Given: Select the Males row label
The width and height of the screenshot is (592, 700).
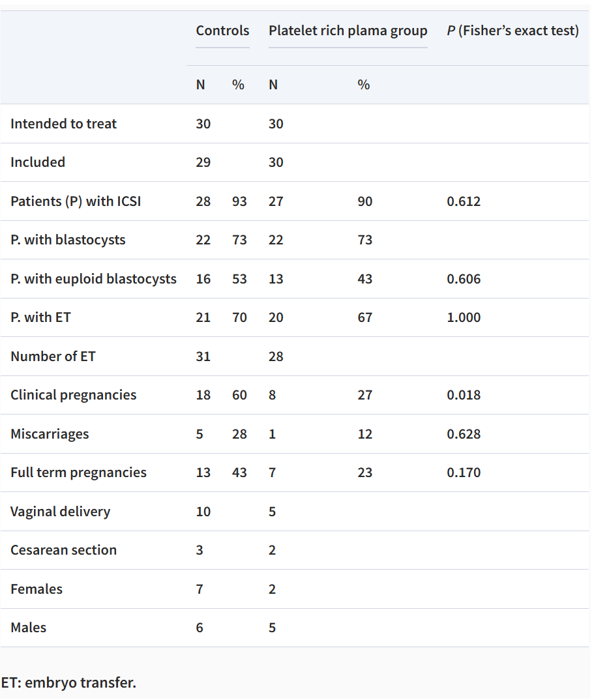Looking at the screenshot, I should (29, 628).
